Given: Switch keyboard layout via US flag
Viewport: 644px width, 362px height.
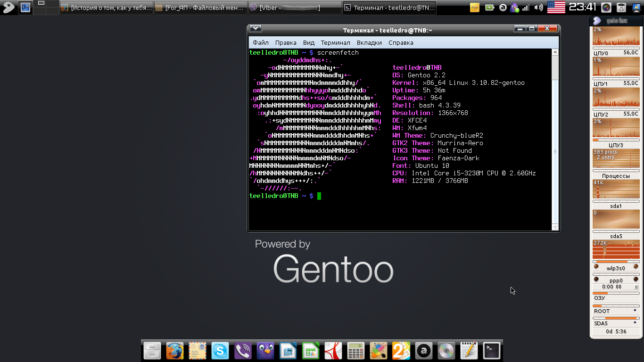Looking at the screenshot, I should point(556,7).
